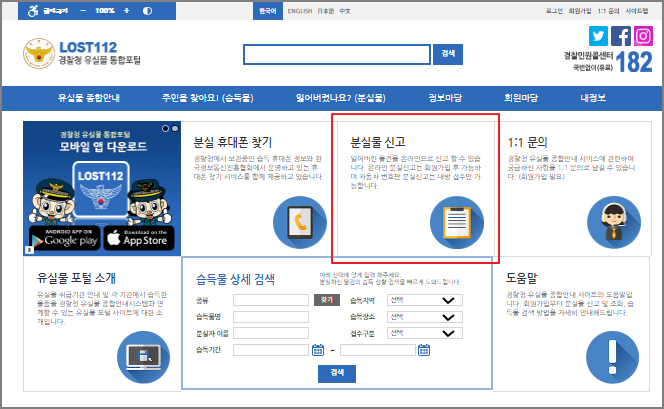Select the first banner slide dot
The height and width of the screenshot is (409, 664).
[165, 128]
